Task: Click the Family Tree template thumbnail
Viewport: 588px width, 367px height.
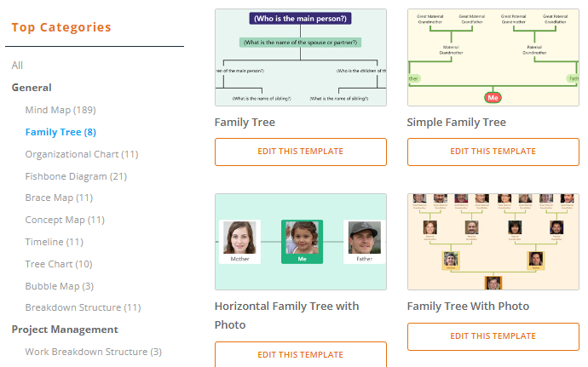Action: point(301,58)
